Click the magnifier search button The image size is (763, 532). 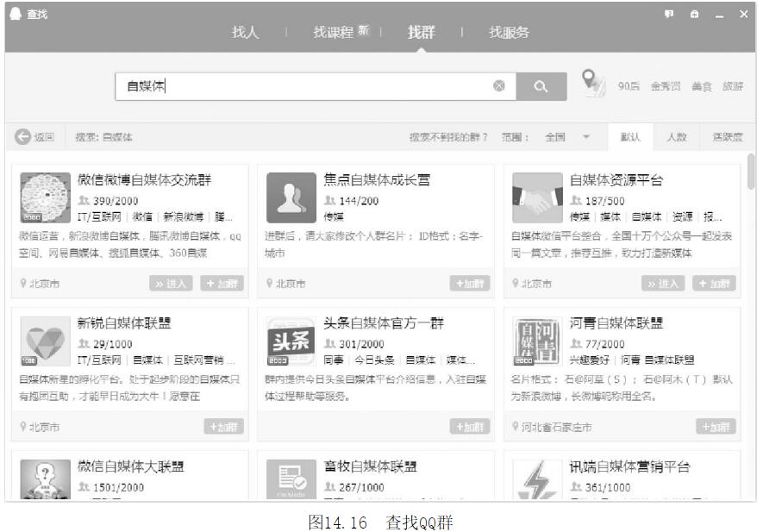coord(541,86)
